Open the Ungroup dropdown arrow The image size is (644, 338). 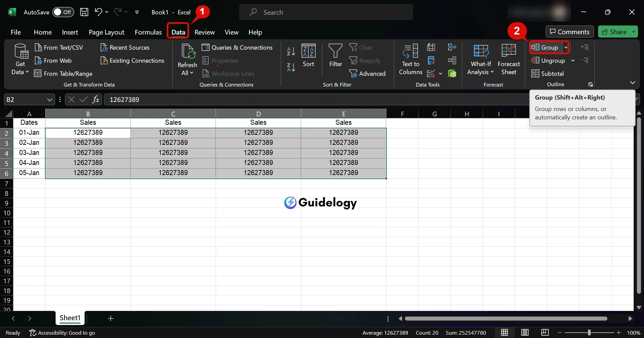(573, 61)
